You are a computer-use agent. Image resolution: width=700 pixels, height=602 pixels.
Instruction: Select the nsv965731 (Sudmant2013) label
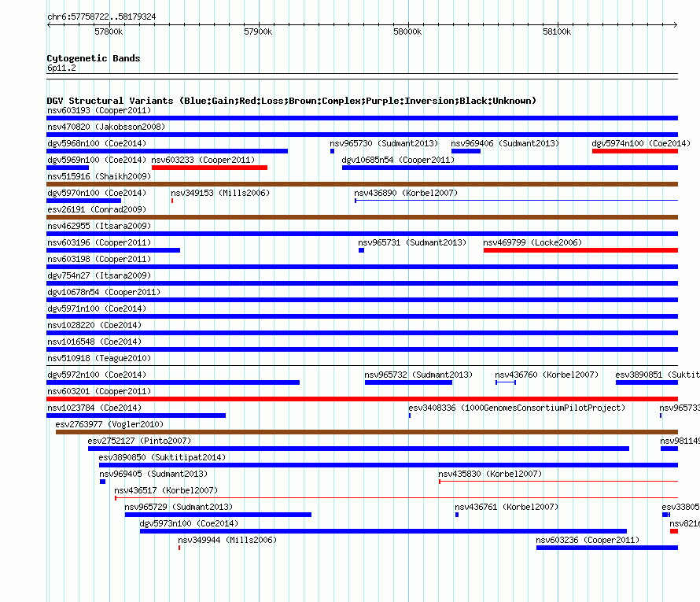pyautogui.click(x=412, y=242)
